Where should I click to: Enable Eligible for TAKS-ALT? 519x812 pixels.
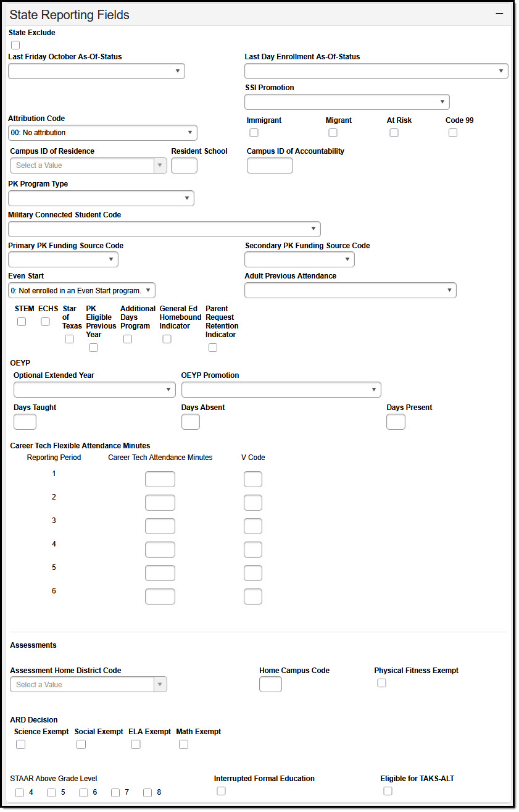[388, 790]
